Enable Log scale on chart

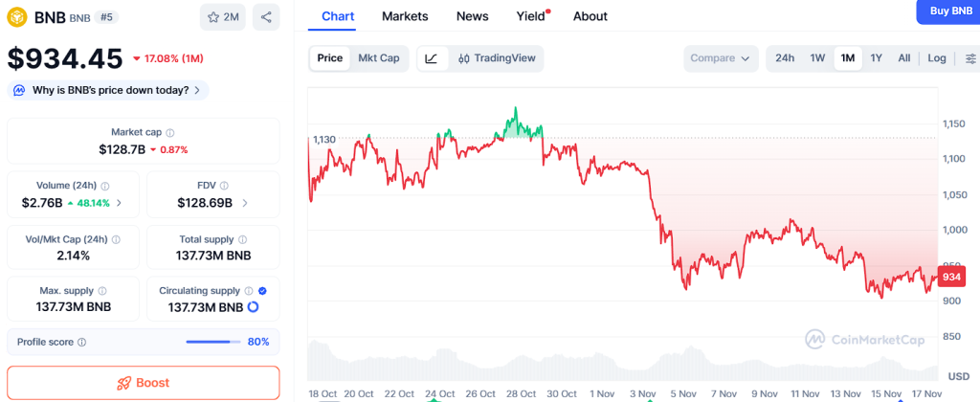tap(937, 58)
